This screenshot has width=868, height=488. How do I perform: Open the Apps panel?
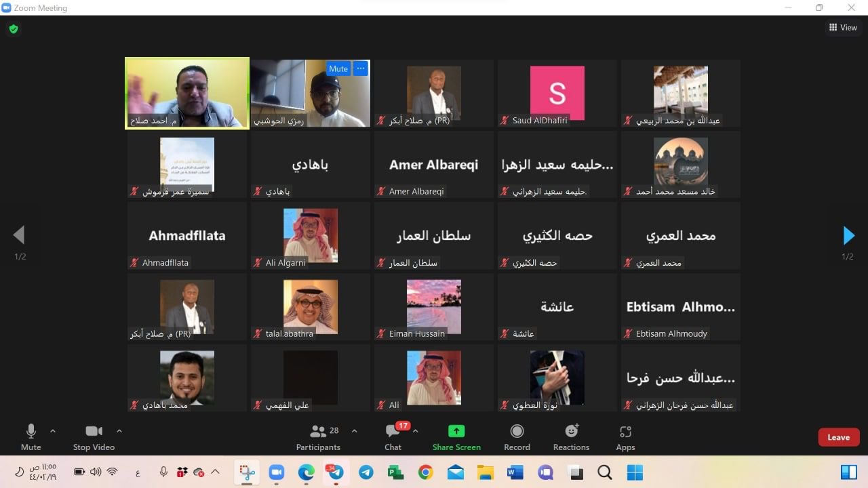[625, 437]
